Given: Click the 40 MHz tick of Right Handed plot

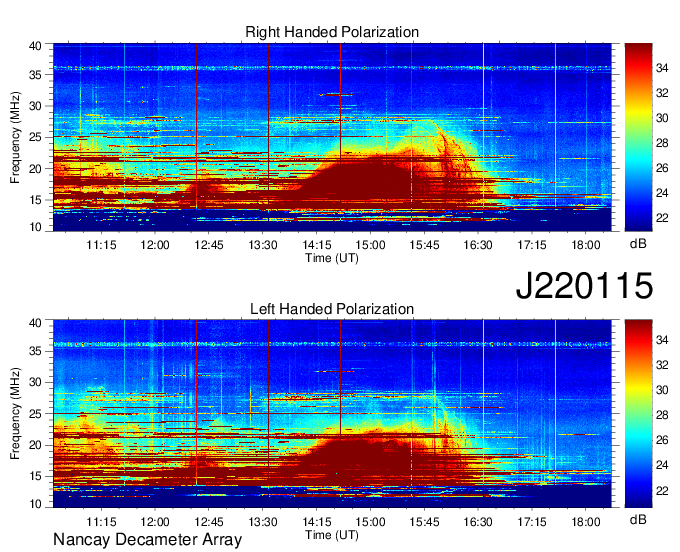Looking at the screenshot, I should 35,46.
